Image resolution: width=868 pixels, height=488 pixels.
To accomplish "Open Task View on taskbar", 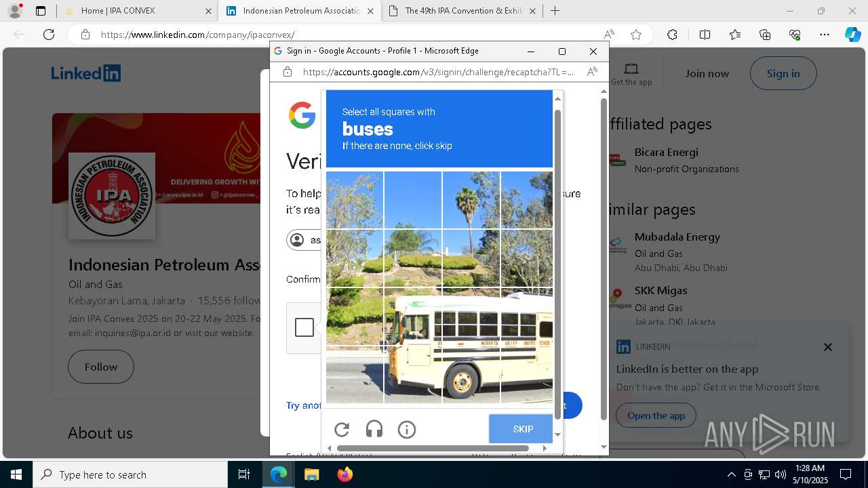I will (244, 474).
